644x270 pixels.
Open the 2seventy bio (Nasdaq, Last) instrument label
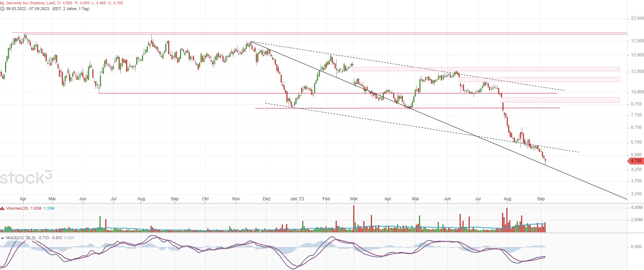(x=31, y=3)
